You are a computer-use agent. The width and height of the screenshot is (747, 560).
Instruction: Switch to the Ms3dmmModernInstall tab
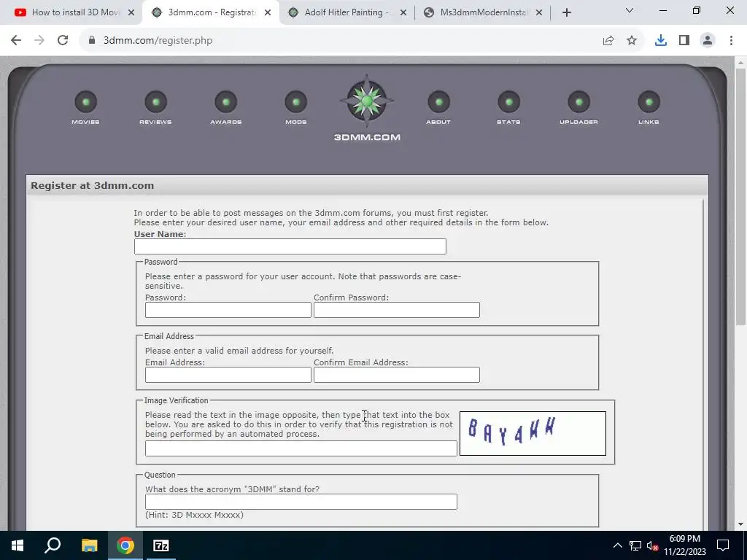point(483,12)
